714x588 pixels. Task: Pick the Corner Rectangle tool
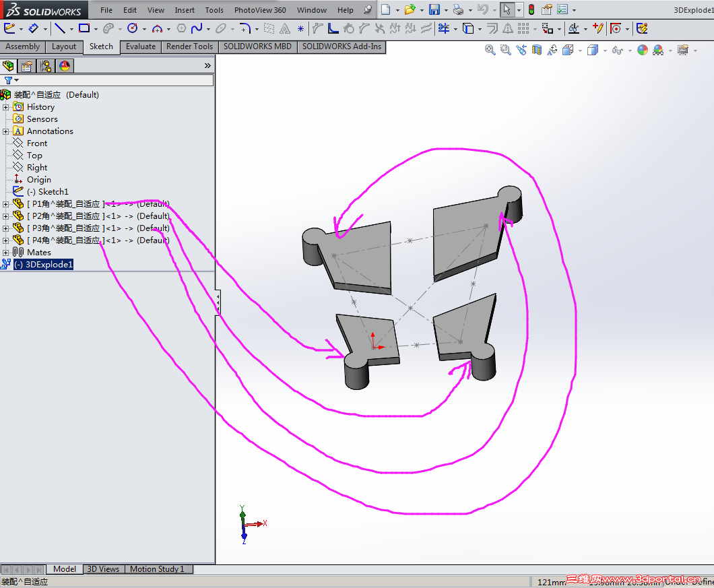click(x=84, y=28)
